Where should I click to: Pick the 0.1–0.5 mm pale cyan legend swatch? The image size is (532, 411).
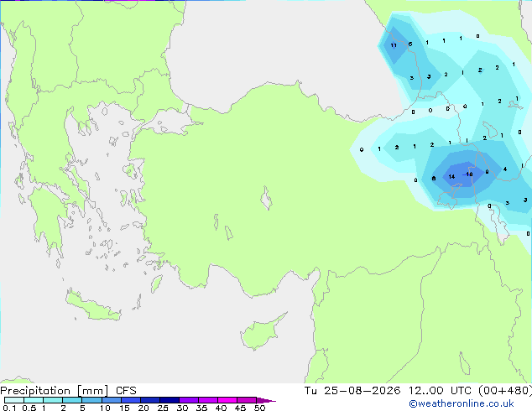click(14, 400)
